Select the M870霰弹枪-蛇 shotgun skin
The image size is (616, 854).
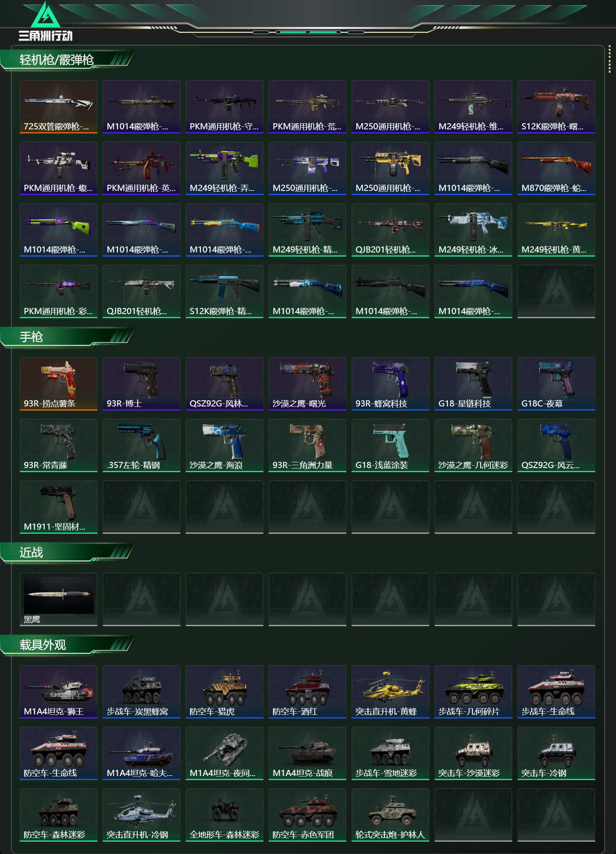(556, 168)
